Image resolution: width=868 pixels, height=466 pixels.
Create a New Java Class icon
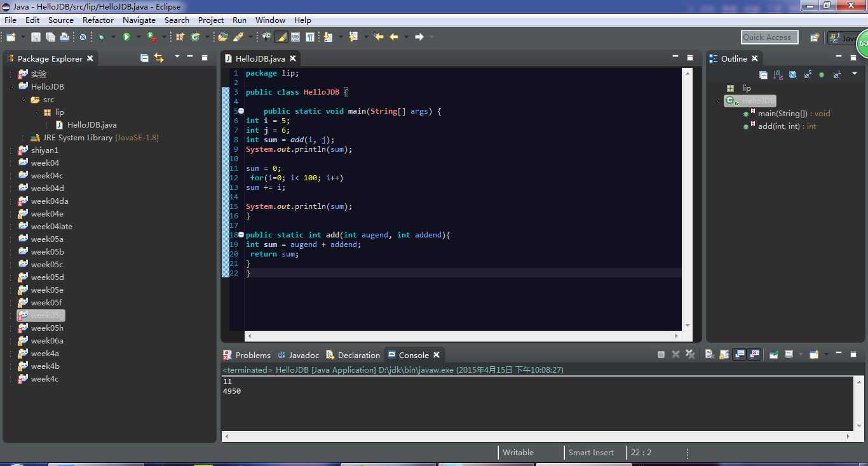point(195,37)
